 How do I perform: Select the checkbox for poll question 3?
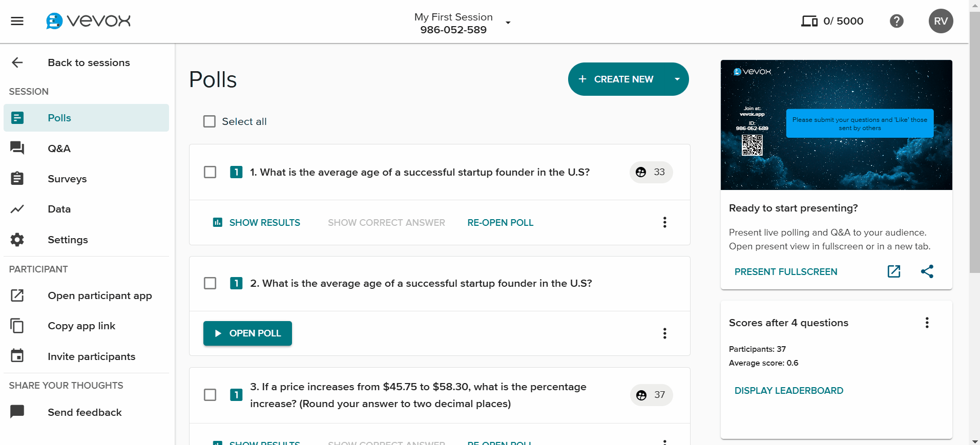[210, 395]
